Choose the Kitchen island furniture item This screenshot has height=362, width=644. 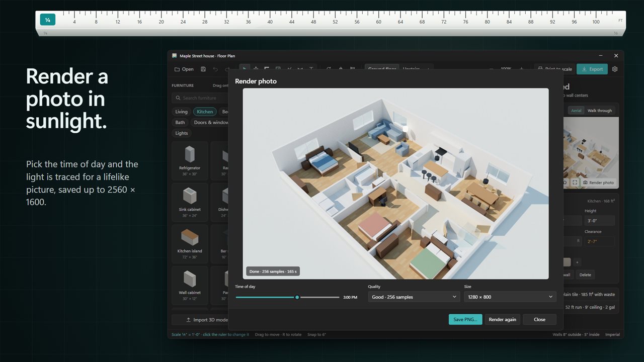pyautogui.click(x=190, y=244)
